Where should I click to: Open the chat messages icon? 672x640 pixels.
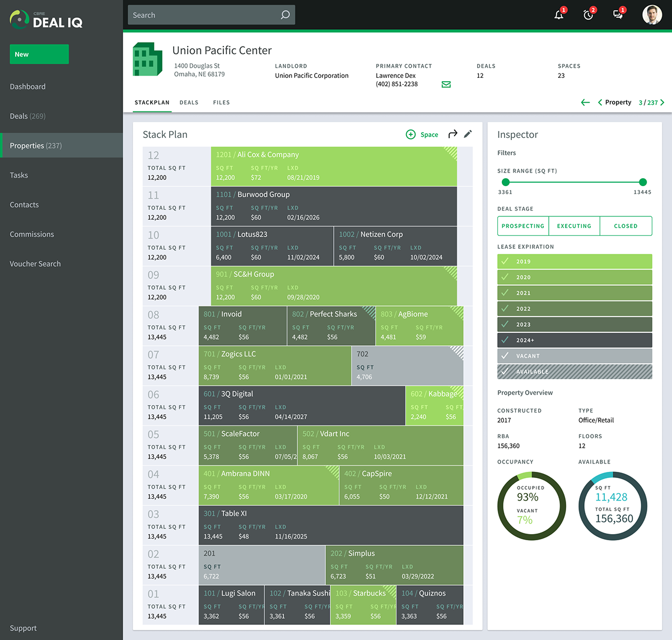(x=618, y=15)
